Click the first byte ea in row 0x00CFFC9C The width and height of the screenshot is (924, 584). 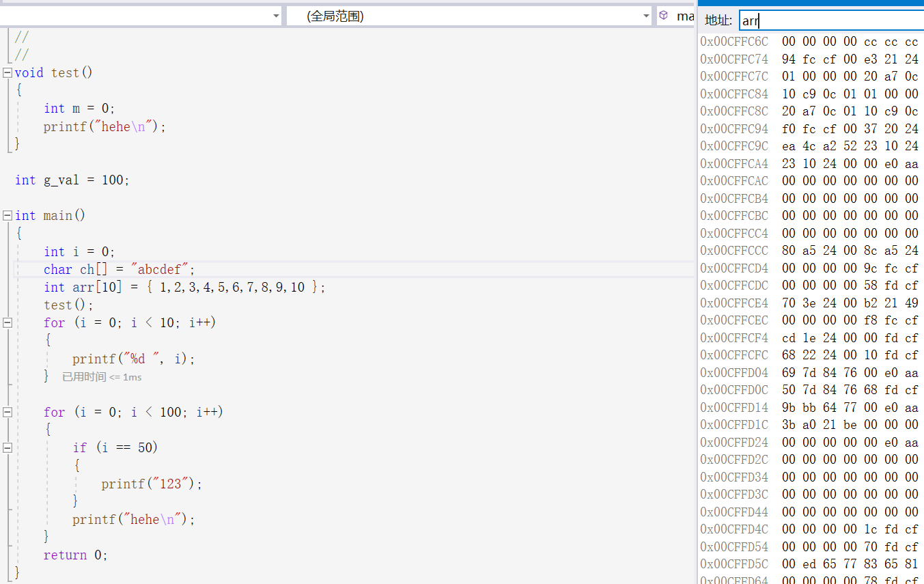tap(789, 146)
